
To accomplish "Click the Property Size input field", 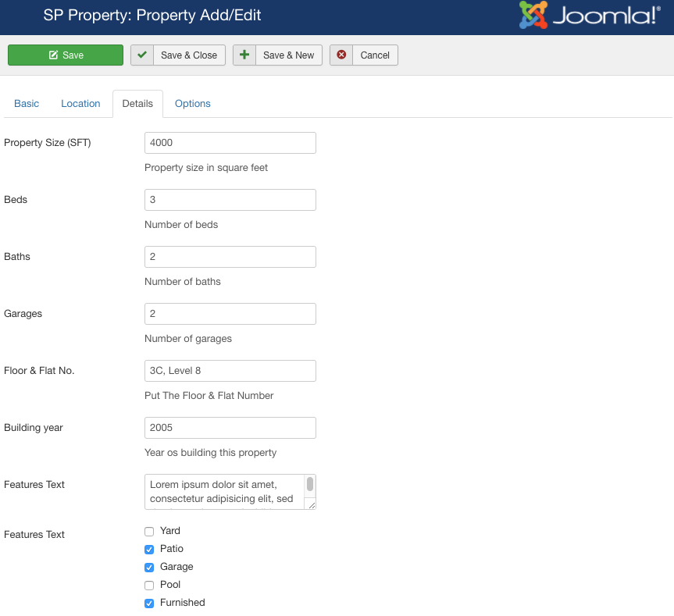I will coord(230,143).
